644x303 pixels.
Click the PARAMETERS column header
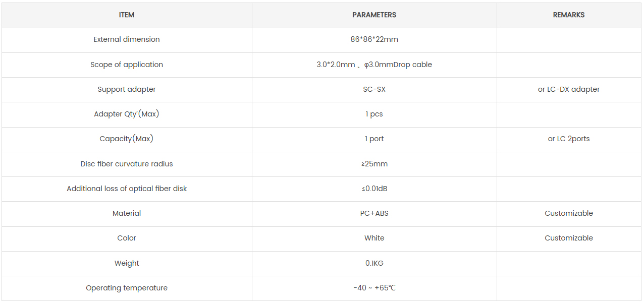(374, 15)
